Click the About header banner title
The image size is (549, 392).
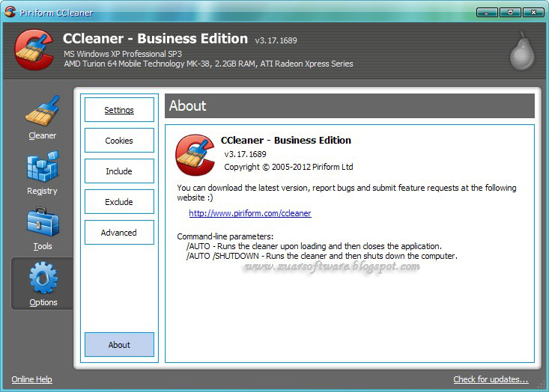(x=188, y=106)
